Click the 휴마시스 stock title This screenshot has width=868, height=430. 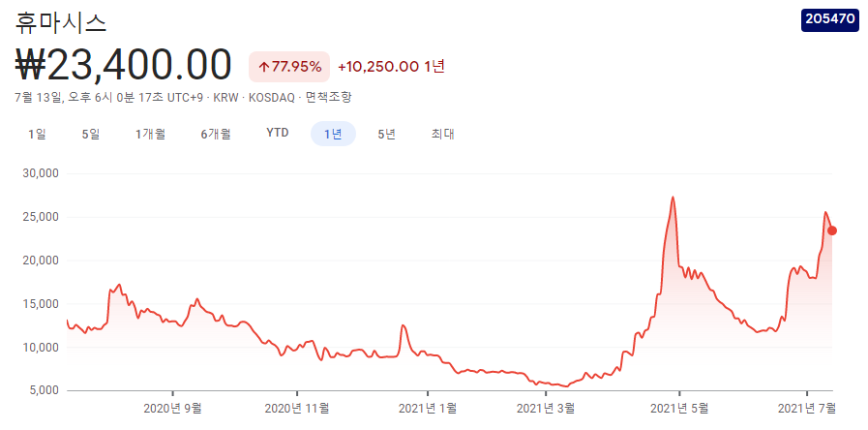coord(61,22)
